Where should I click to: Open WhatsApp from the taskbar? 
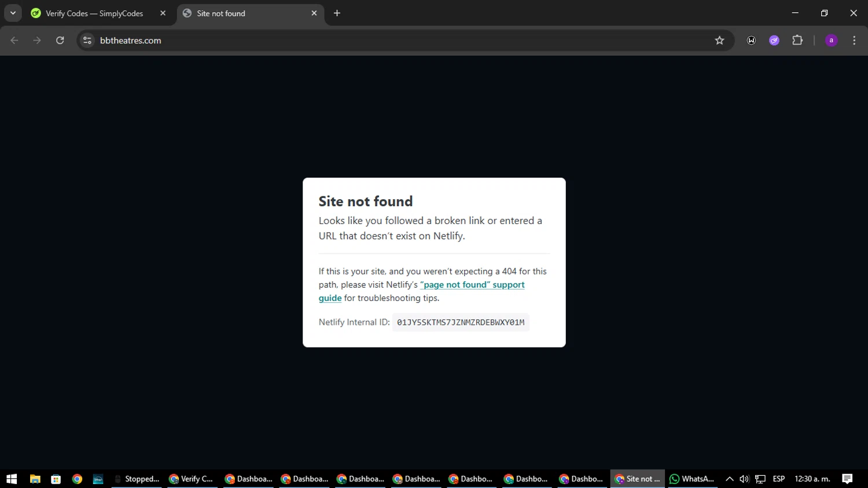(x=692, y=479)
